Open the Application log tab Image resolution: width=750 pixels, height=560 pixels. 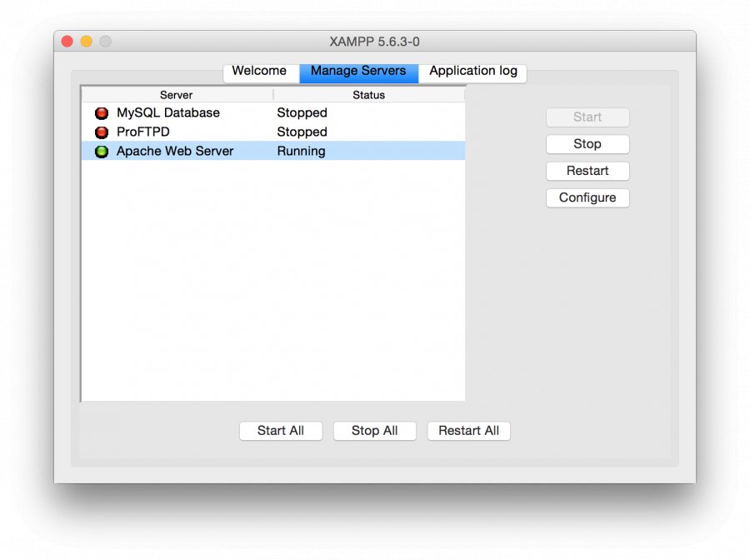point(472,72)
